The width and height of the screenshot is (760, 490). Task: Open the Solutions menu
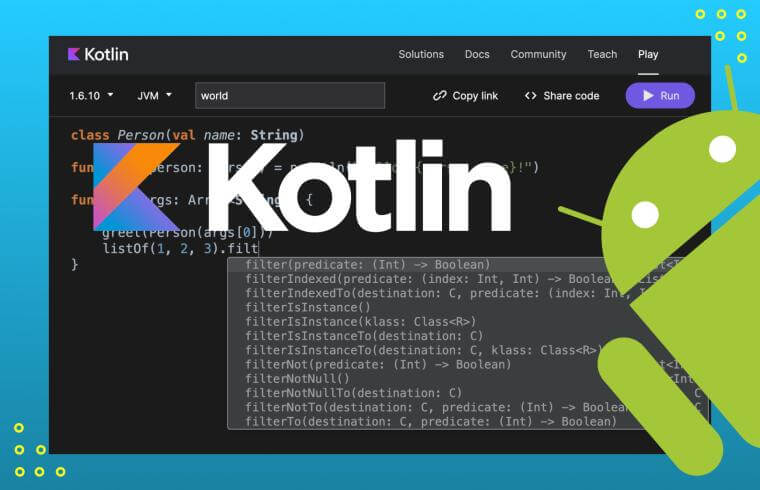421,54
